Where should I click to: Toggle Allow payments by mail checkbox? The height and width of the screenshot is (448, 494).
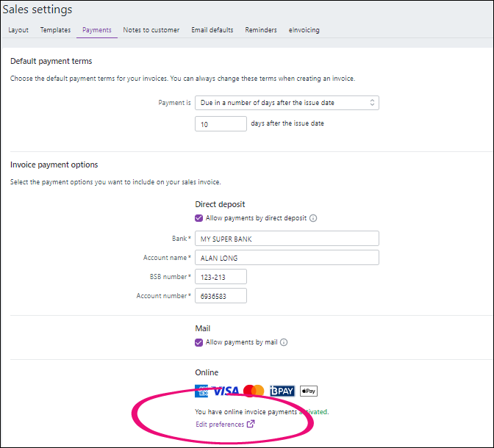click(199, 342)
